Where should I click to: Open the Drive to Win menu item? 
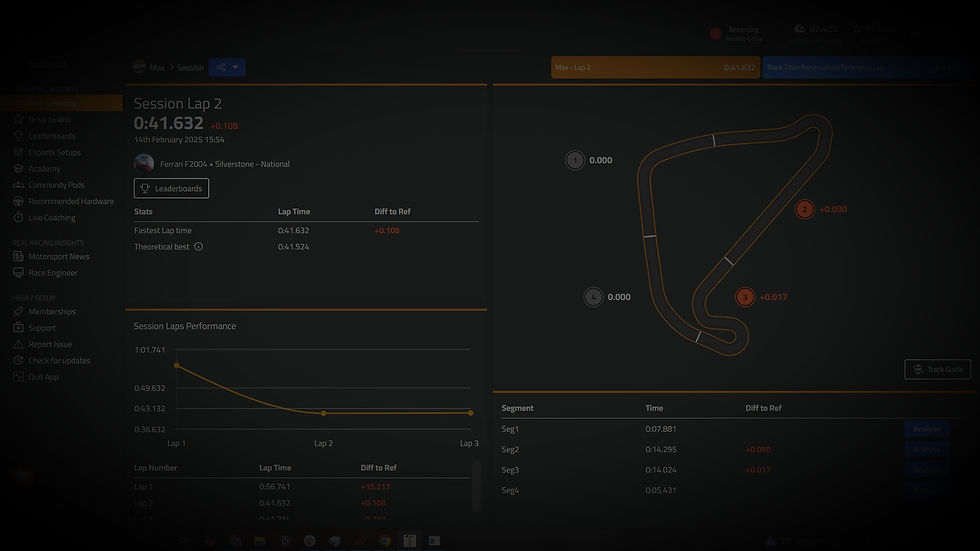[49, 119]
